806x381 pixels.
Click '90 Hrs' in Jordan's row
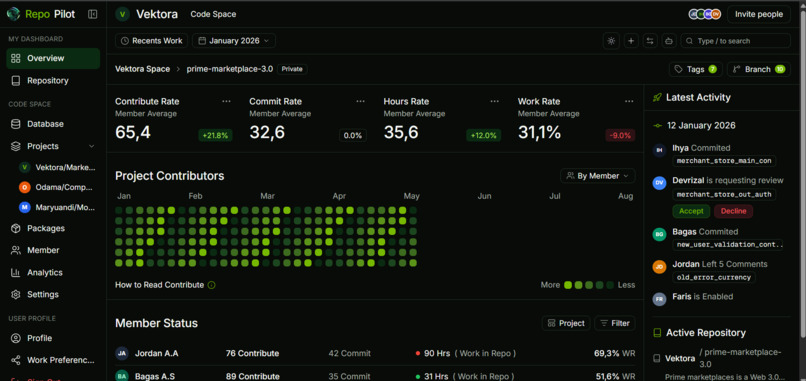(437, 354)
